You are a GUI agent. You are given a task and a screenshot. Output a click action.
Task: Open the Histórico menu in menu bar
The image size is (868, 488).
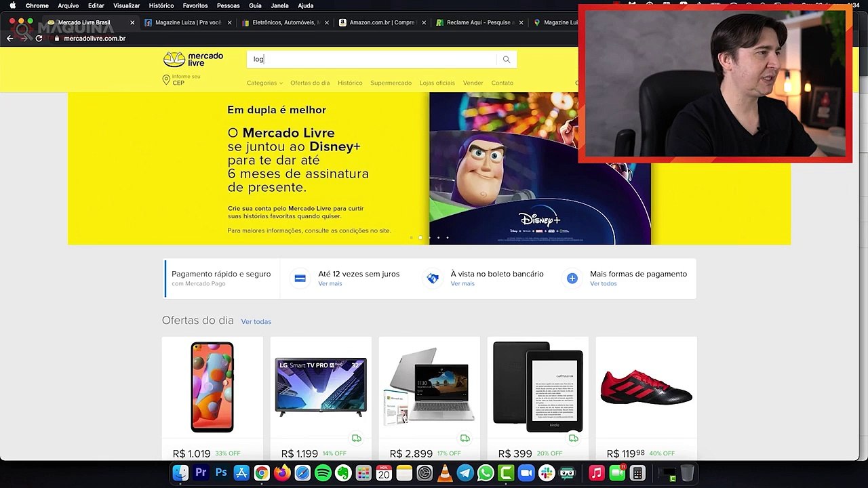point(161,5)
